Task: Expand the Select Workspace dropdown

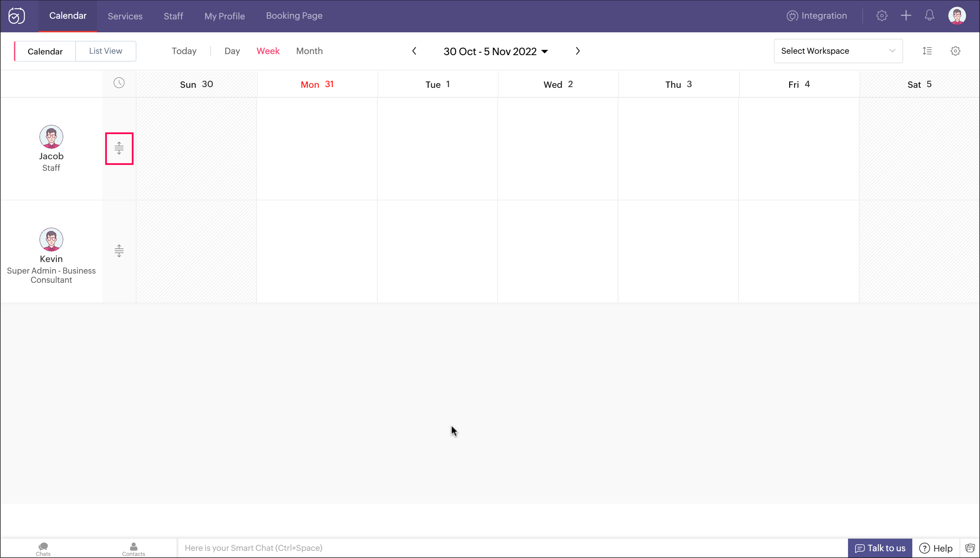Action: tap(838, 51)
